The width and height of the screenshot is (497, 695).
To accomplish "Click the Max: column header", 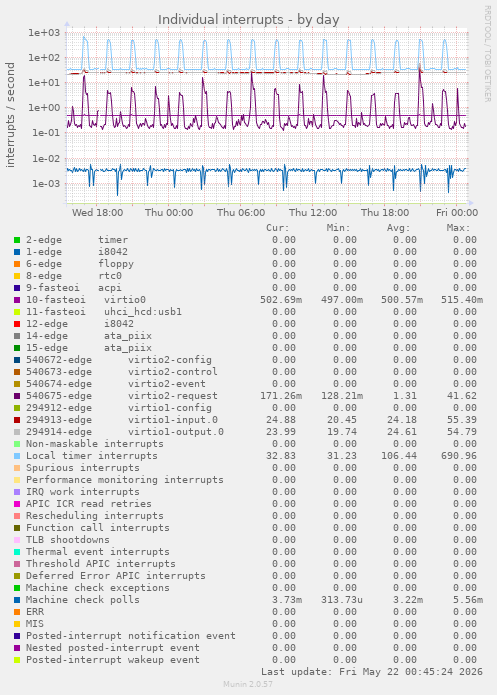I will (458, 228).
